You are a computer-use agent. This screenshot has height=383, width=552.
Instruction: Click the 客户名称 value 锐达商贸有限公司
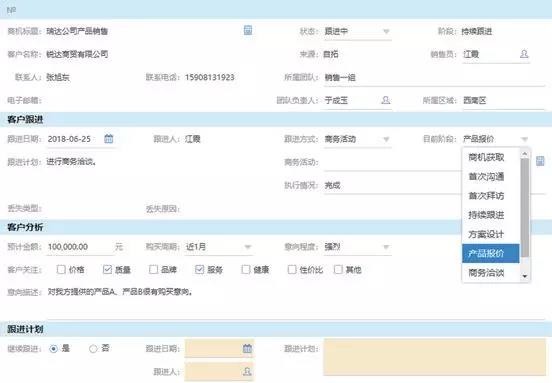(x=77, y=54)
